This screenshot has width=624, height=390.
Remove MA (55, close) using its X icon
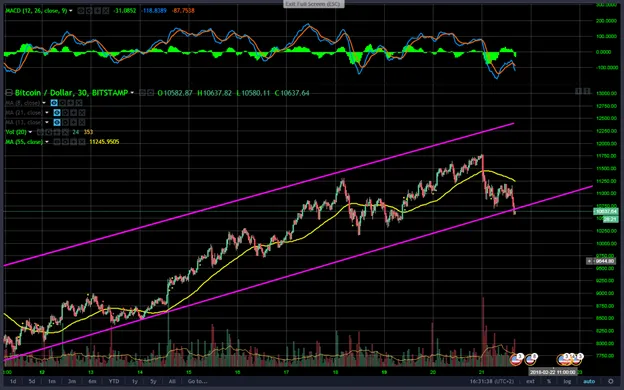click(82, 142)
